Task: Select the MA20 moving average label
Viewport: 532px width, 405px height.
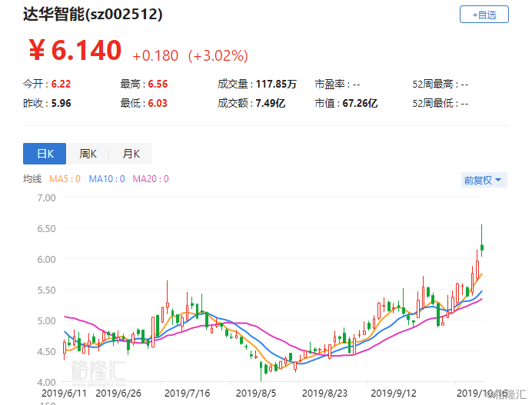Action: [x=151, y=179]
